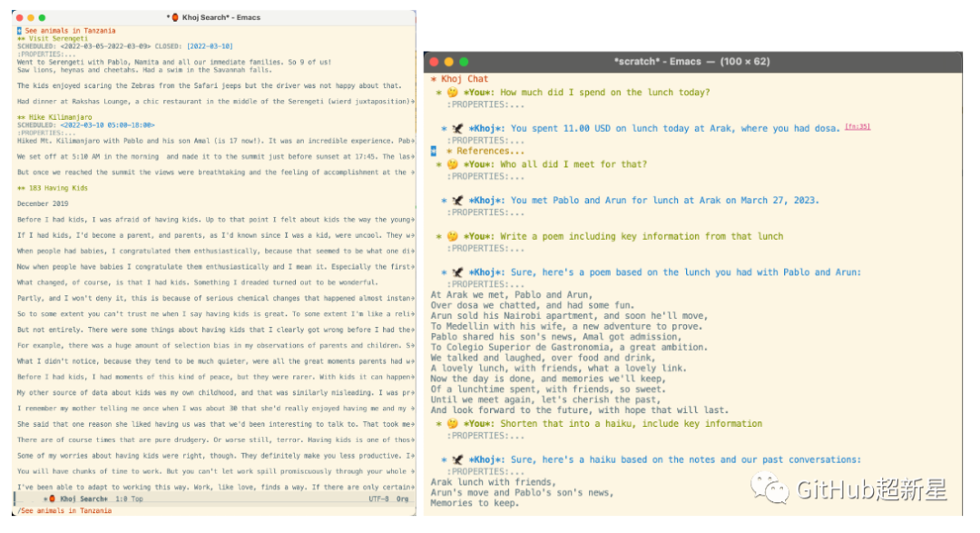980x533 pixels.
Task: Expand PROPERTIES drawer under 'Shorten that into a haiku'
Action: (485, 436)
